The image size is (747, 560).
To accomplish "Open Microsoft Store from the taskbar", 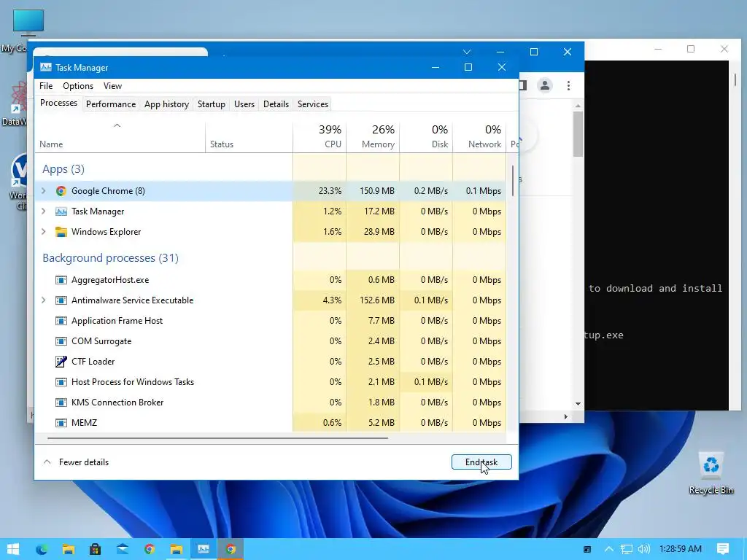I will 96,549.
